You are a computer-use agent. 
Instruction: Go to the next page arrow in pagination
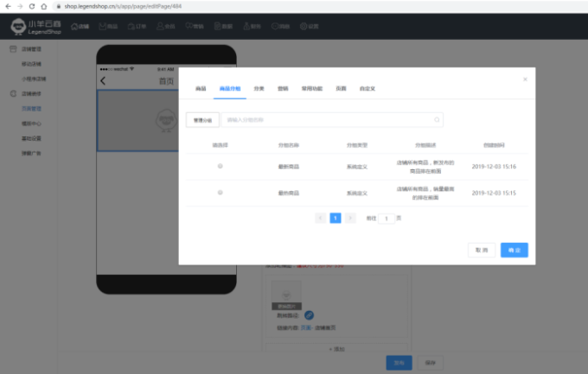click(x=350, y=219)
